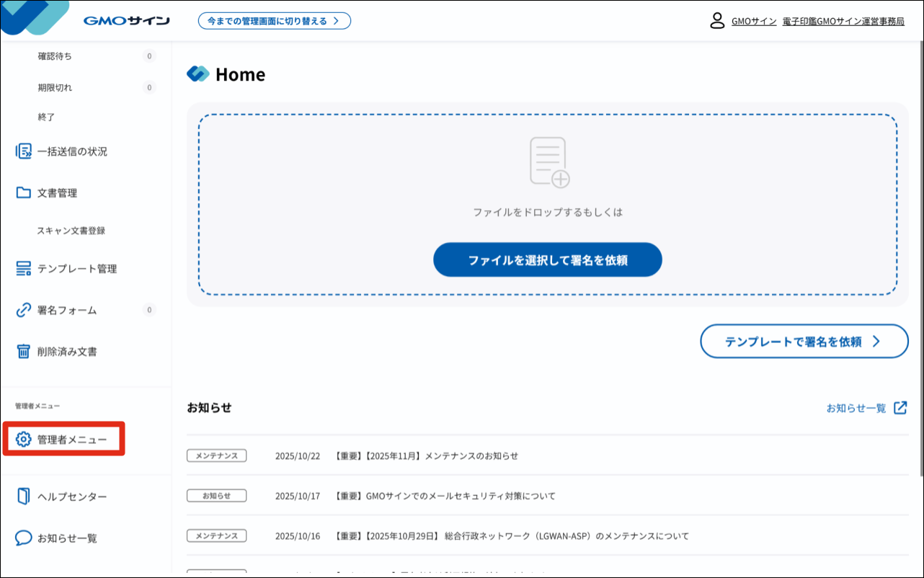This screenshot has height=578, width=924.
Task: Click the file upload document icon
Action: point(549,163)
